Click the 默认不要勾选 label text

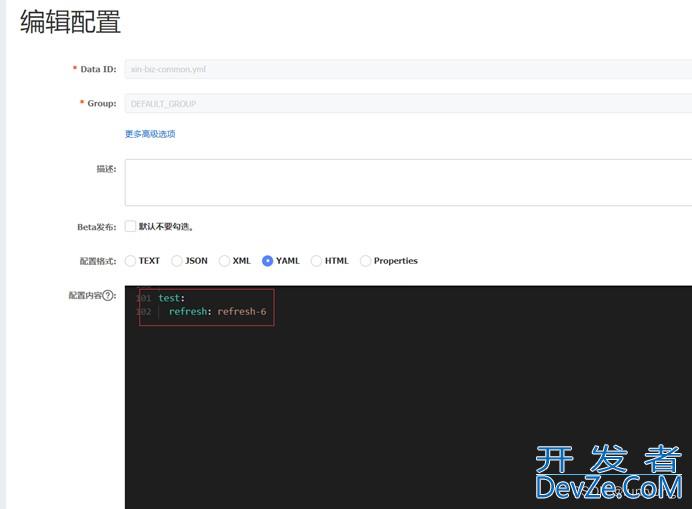(x=166, y=227)
